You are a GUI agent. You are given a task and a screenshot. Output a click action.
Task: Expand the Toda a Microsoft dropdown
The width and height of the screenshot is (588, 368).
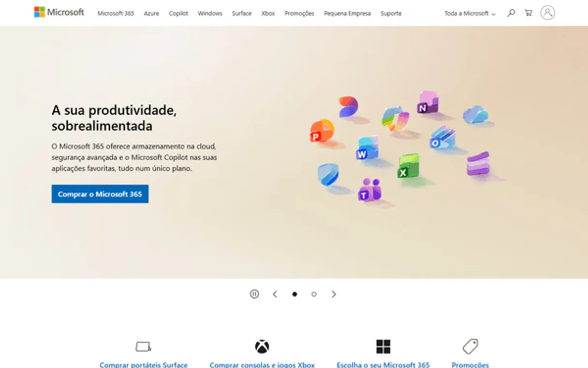470,14
